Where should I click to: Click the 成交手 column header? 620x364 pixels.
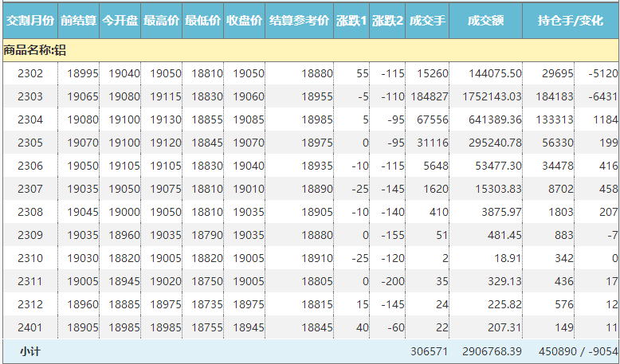[427, 20]
